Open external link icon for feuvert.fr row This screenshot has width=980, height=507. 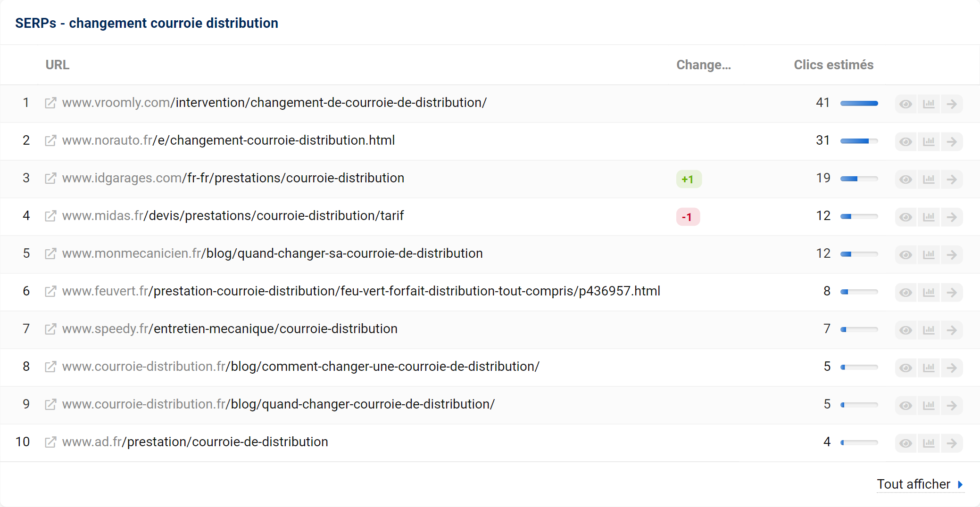coord(50,291)
